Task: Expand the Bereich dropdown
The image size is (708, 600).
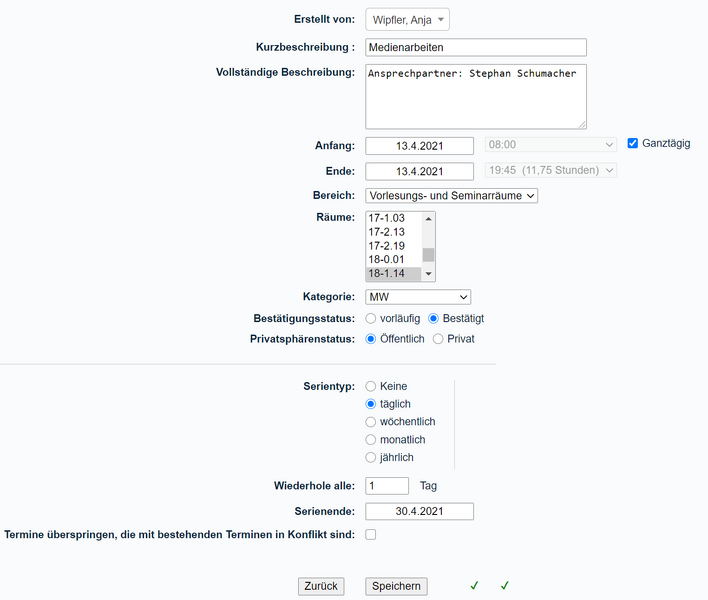Action: pyautogui.click(x=451, y=196)
